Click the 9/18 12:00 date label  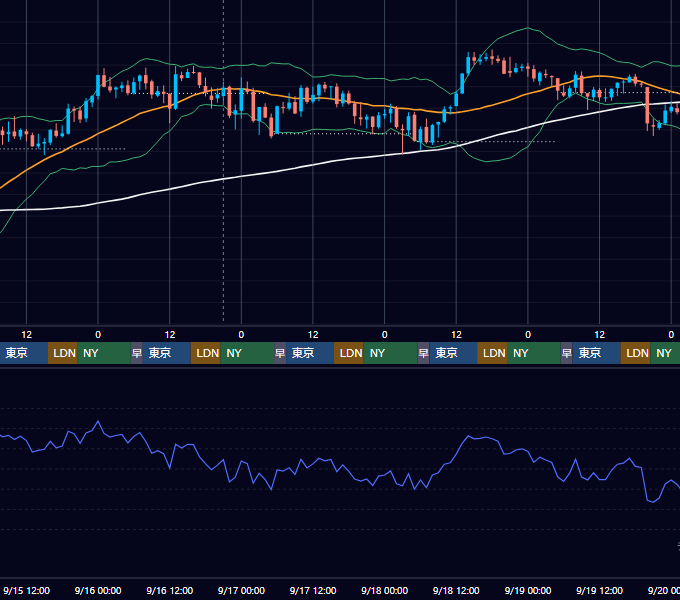(456, 590)
